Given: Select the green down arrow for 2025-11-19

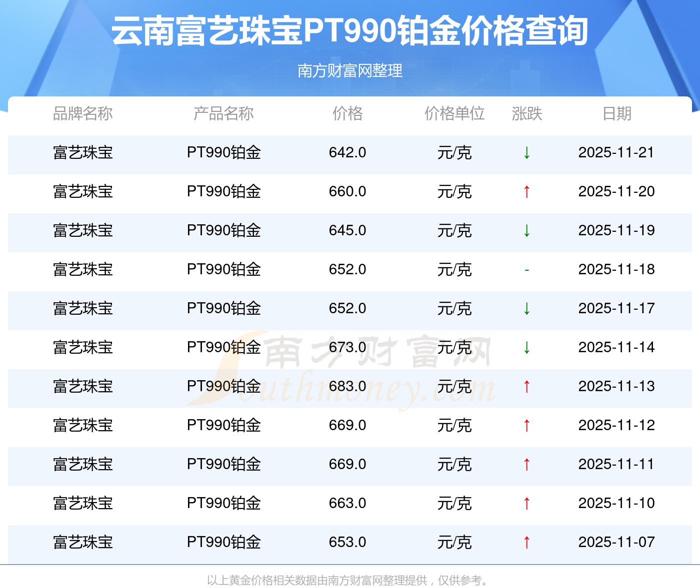Looking at the screenshot, I should click(x=526, y=231).
